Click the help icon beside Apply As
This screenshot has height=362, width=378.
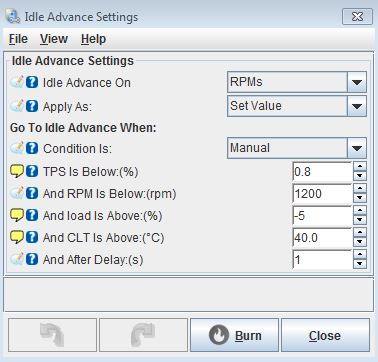(x=32, y=106)
